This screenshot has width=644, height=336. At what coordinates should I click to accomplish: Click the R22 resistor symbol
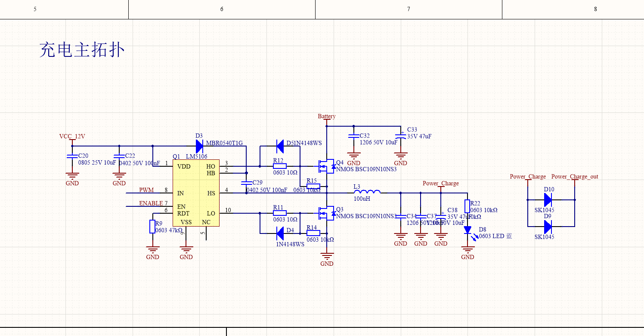coord(468,206)
